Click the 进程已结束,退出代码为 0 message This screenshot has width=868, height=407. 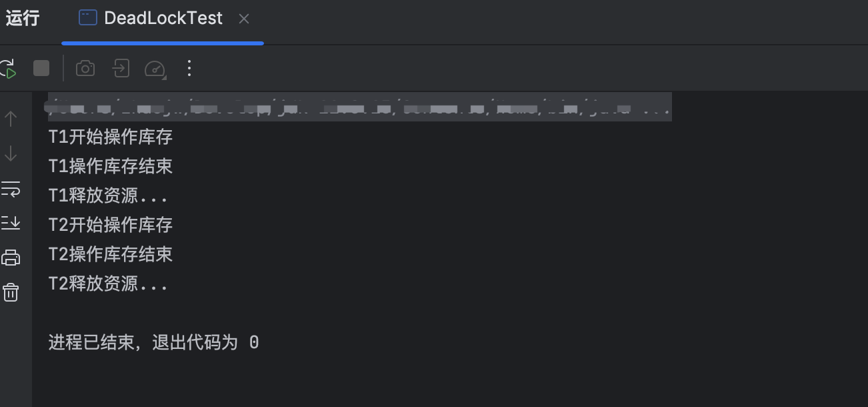[x=153, y=343]
